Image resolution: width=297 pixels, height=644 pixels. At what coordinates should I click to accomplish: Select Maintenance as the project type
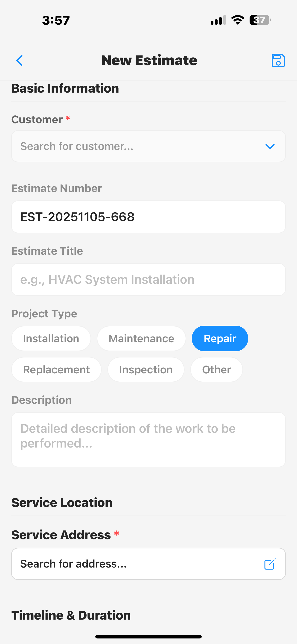tap(141, 338)
